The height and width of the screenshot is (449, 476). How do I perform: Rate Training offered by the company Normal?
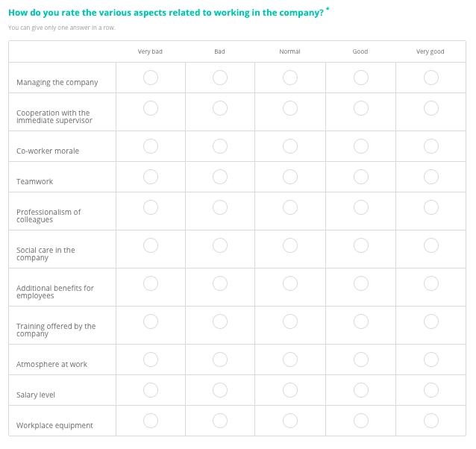point(290,321)
